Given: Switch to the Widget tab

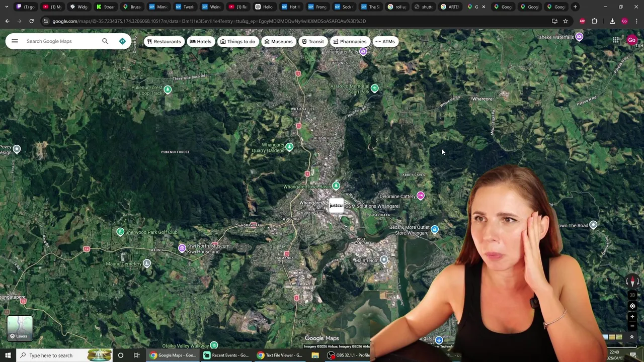Looking at the screenshot, I should [x=78, y=7].
